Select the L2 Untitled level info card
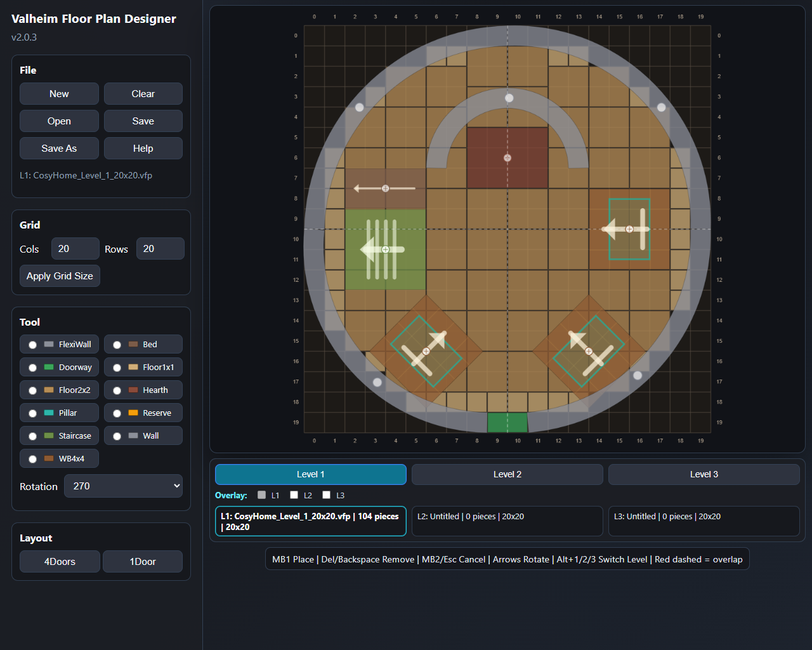812x650 pixels. coord(507,521)
